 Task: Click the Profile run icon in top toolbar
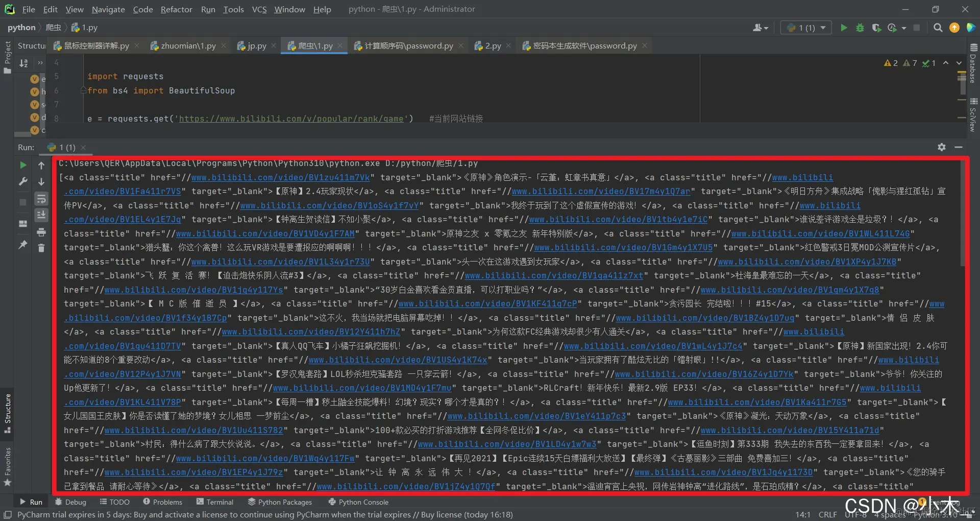(892, 28)
